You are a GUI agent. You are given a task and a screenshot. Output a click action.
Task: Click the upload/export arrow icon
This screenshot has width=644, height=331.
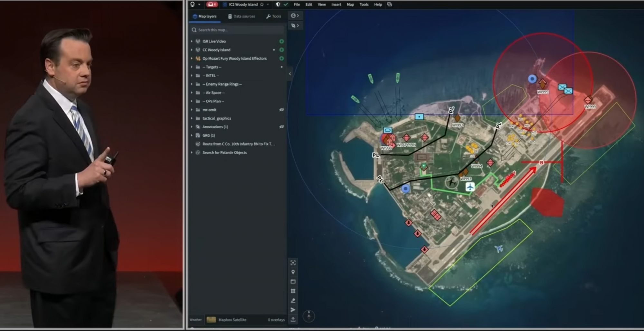(293, 319)
